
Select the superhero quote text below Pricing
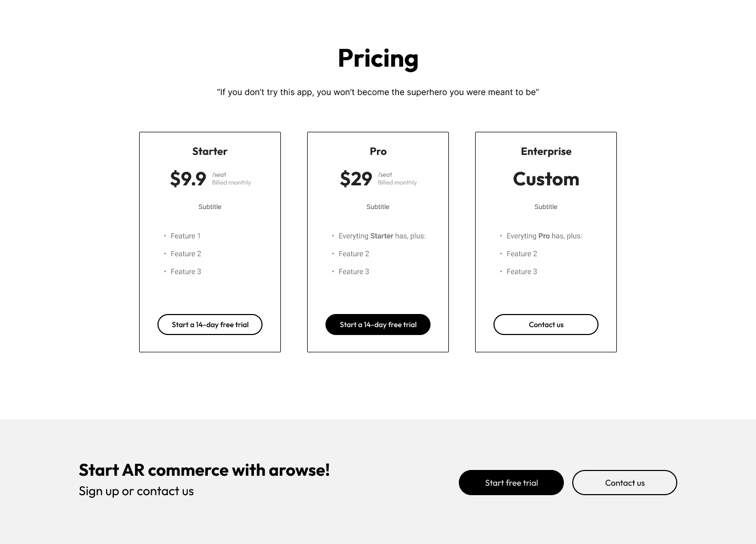click(378, 92)
